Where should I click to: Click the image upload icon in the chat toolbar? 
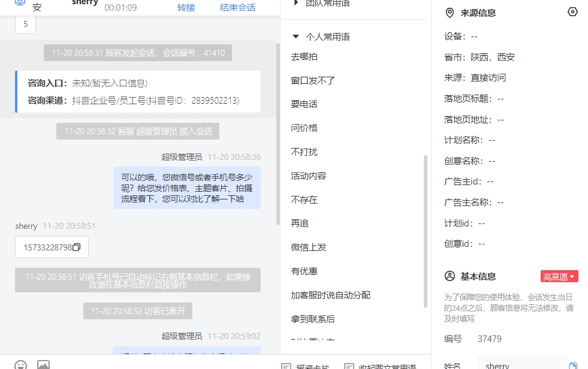(x=43, y=365)
